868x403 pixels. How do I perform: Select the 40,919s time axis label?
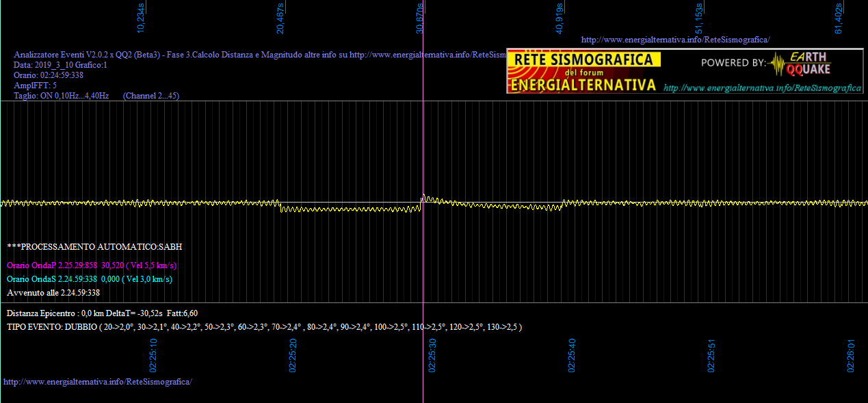[560, 18]
